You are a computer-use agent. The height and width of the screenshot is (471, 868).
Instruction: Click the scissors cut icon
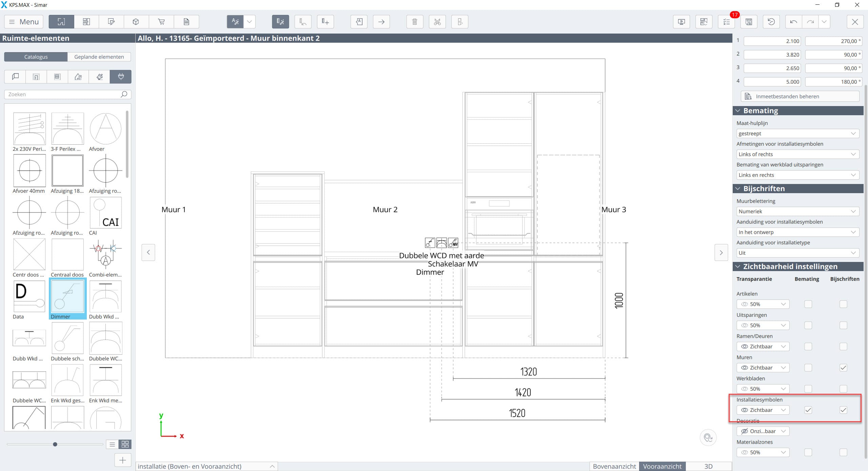point(437,22)
